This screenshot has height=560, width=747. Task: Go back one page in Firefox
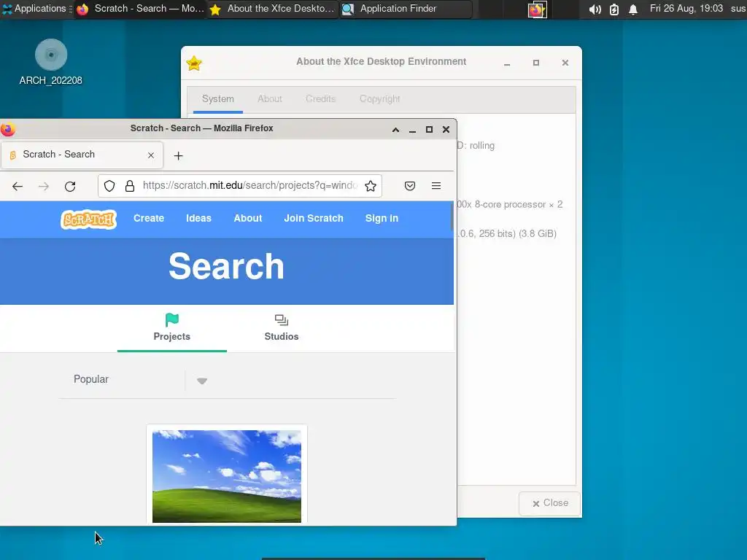(x=18, y=186)
